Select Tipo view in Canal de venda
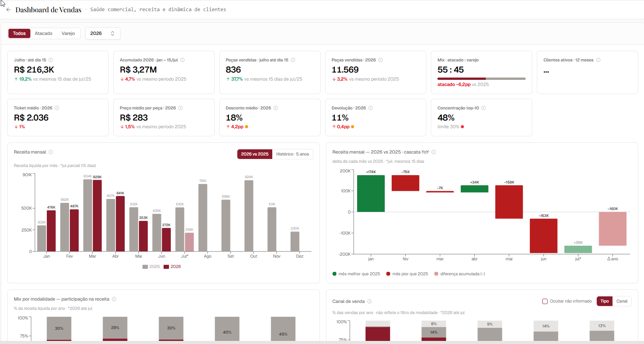This screenshot has height=344, width=644. [x=604, y=301]
